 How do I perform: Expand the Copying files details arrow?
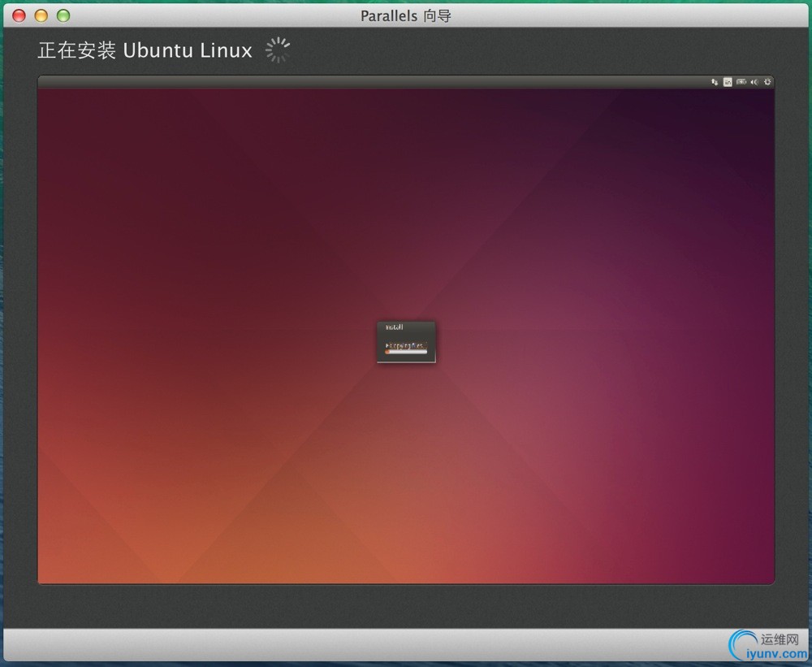pyautogui.click(x=387, y=345)
